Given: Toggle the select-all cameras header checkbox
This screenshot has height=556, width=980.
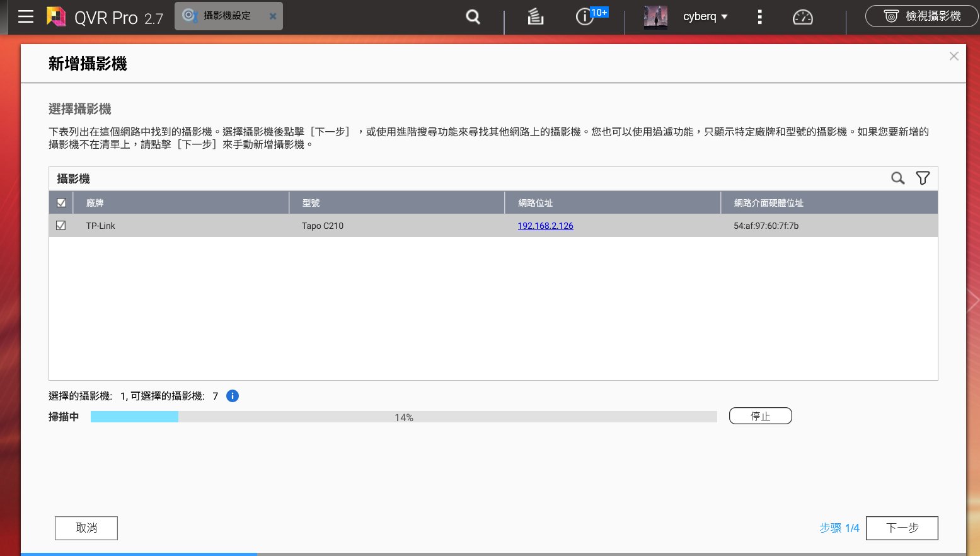Looking at the screenshot, I should [x=61, y=203].
